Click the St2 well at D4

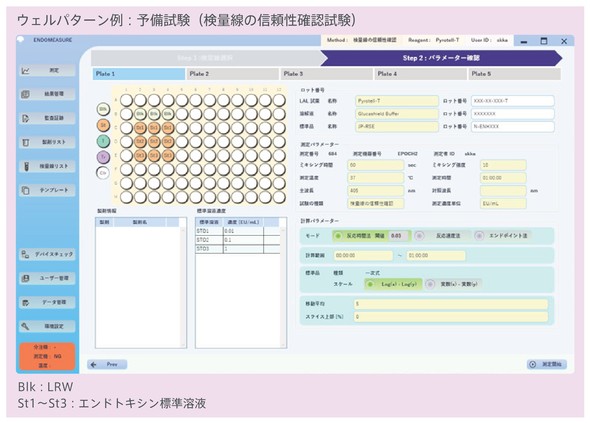(x=168, y=142)
